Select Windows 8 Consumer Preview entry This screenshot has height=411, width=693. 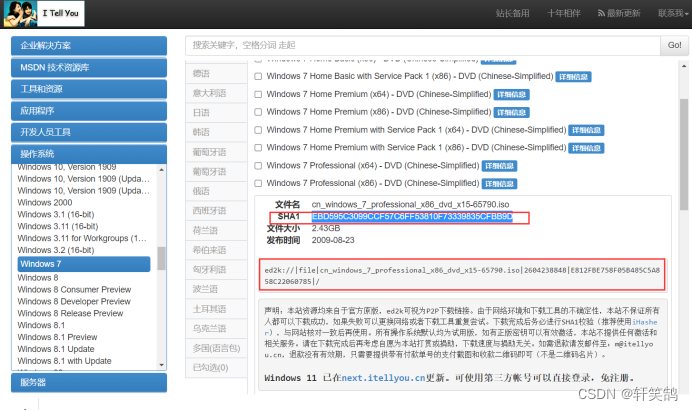(74, 289)
